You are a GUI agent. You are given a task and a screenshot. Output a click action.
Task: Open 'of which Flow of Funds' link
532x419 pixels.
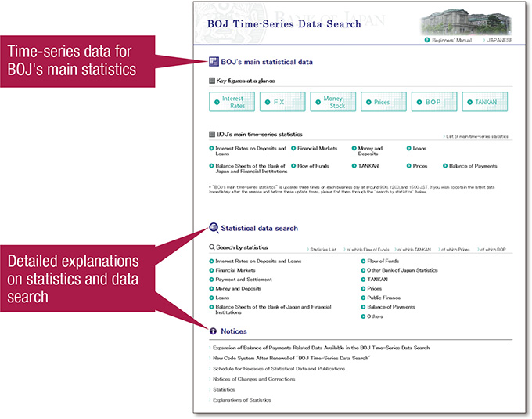(366, 250)
